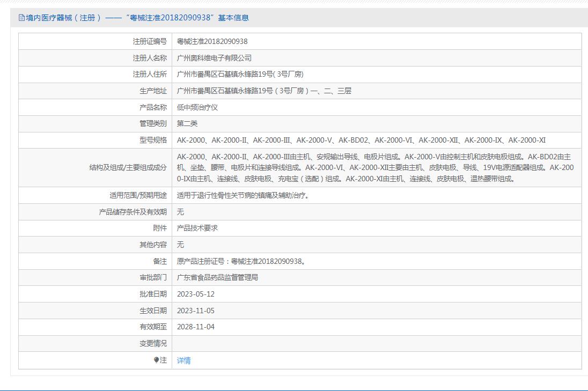Select effective date 2023-11-05
The image size is (588, 391).
pyautogui.click(x=195, y=311)
